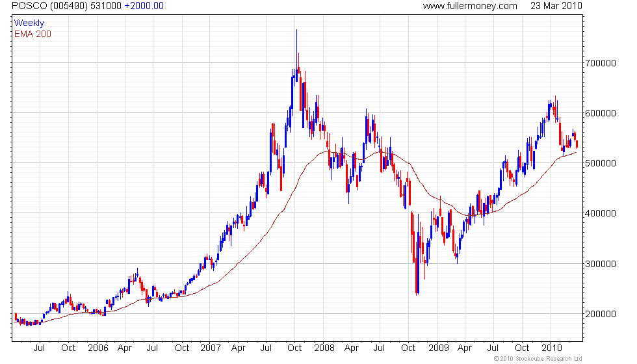This screenshot has width=637, height=364.
Task: Click the Apr label after 2009
Action: 465,348
